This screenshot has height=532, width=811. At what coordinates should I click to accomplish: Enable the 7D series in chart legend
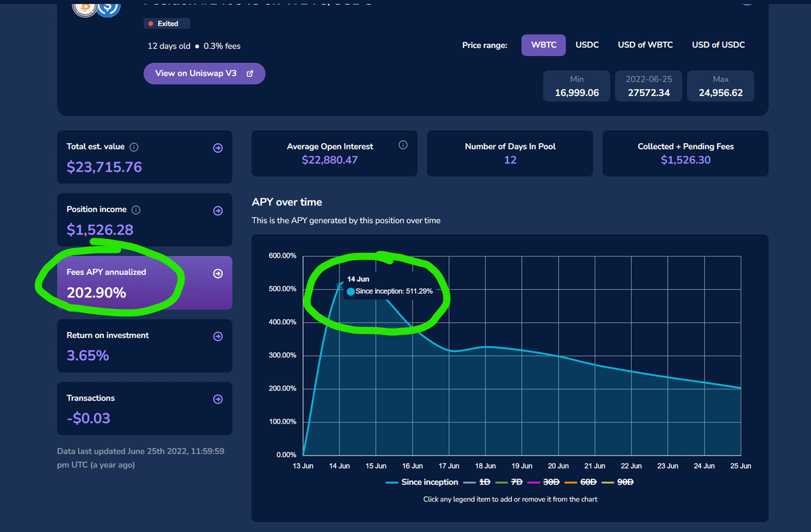510,483
